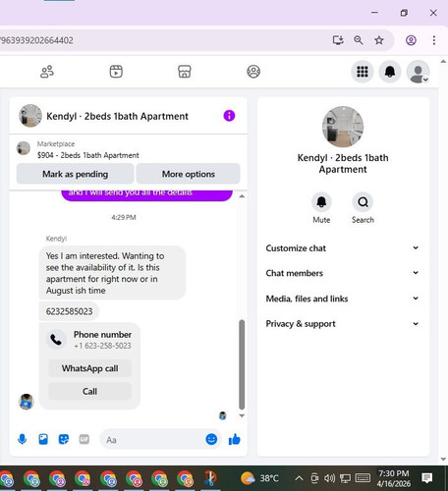Mute the conversation with the bell icon
The height and width of the screenshot is (491, 448).
(x=321, y=202)
